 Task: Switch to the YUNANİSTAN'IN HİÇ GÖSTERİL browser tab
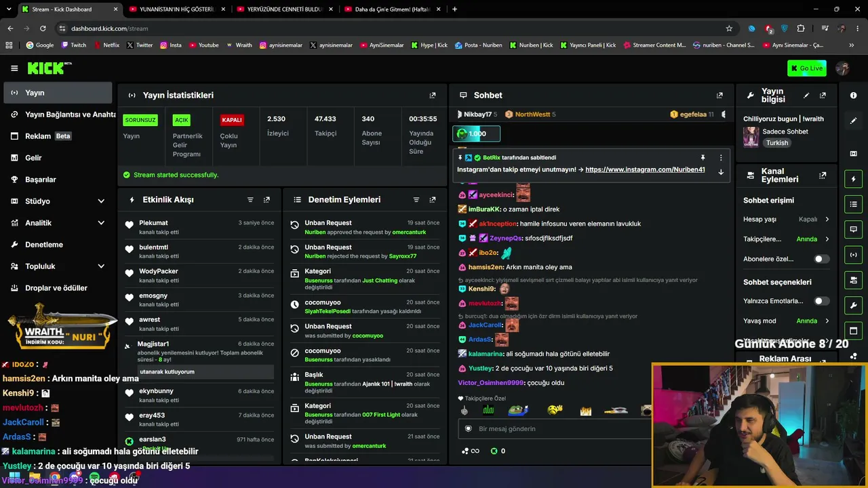(176, 9)
